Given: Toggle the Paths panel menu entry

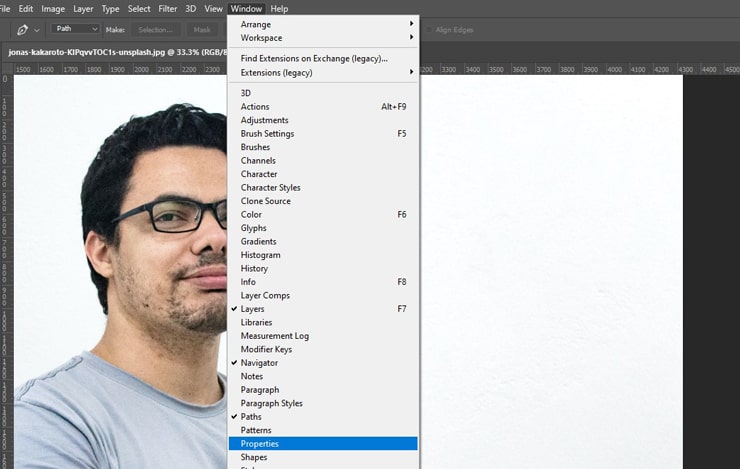Looking at the screenshot, I should click(x=251, y=417).
